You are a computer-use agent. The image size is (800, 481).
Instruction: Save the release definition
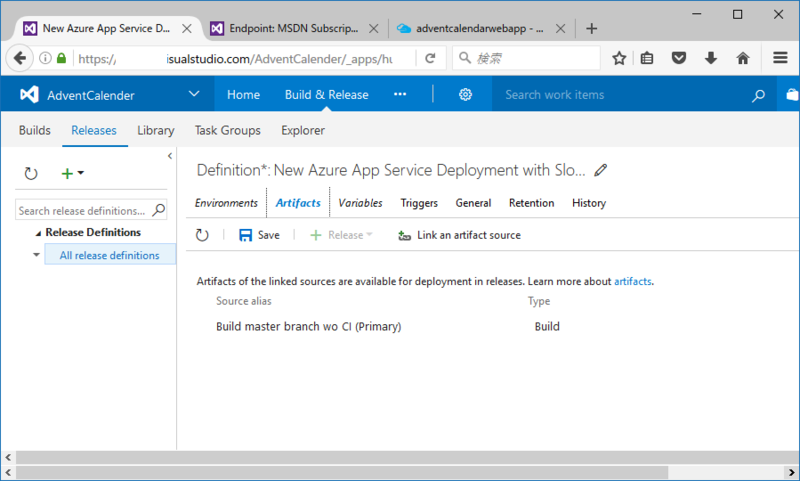click(x=259, y=235)
